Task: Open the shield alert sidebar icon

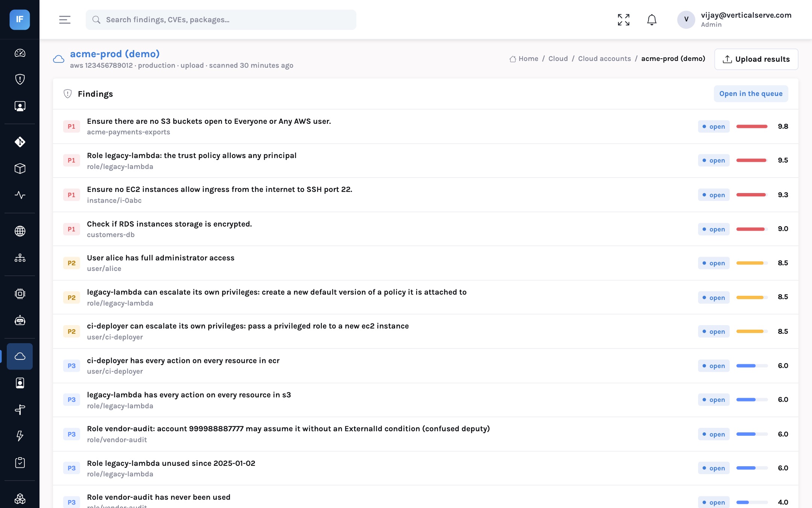Action: pos(20,79)
